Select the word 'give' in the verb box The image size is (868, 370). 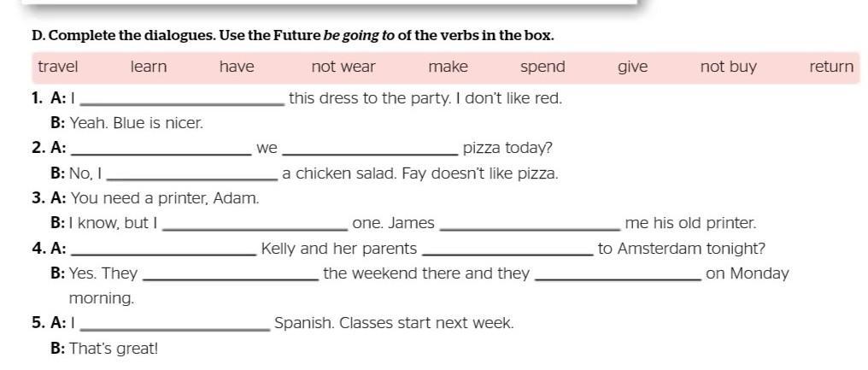click(x=633, y=68)
